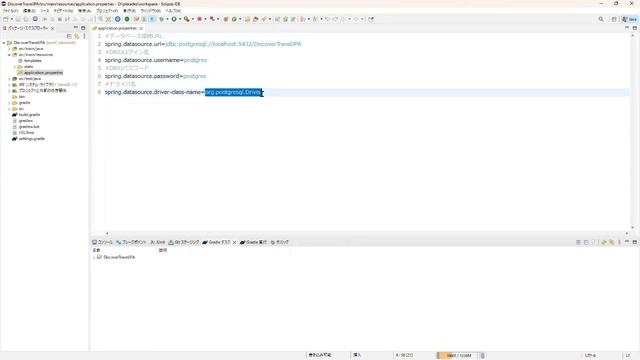Image resolution: width=640 pixels, height=360 pixels.
Task: Click the Open Perspective icon
Action: pyautogui.click(x=614, y=19)
